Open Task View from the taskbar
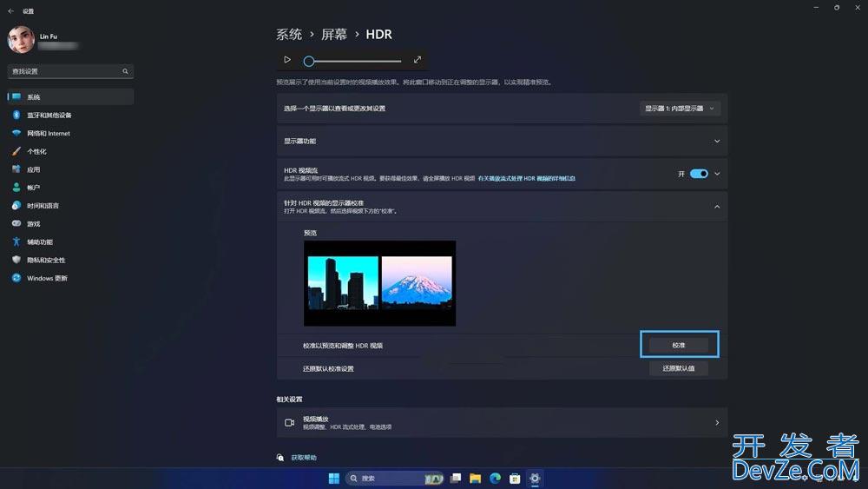Viewport: 868px width, 489px height. pyautogui.click(x=456, y=479)
